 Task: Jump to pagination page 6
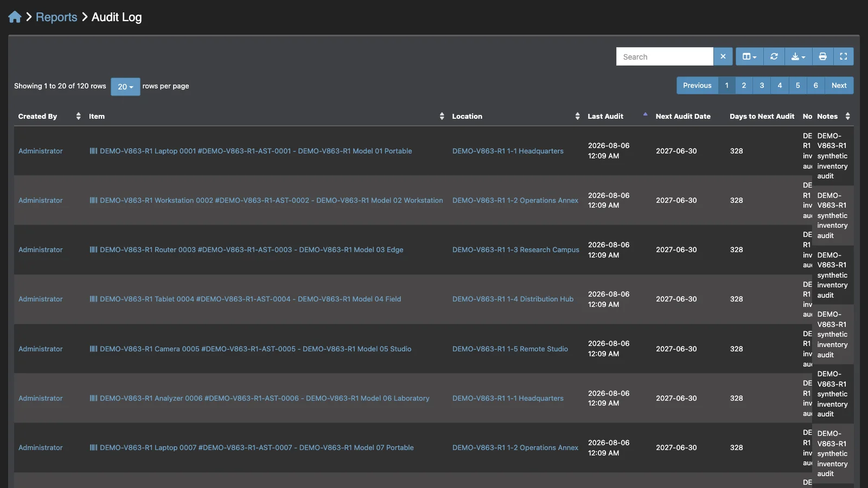pyautogui.click(x=815, y=86)
